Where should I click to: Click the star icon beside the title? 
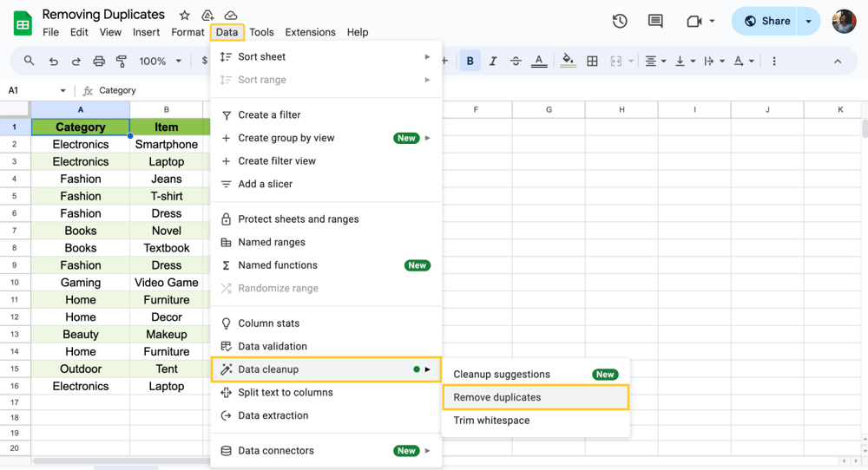coord(185,15)
